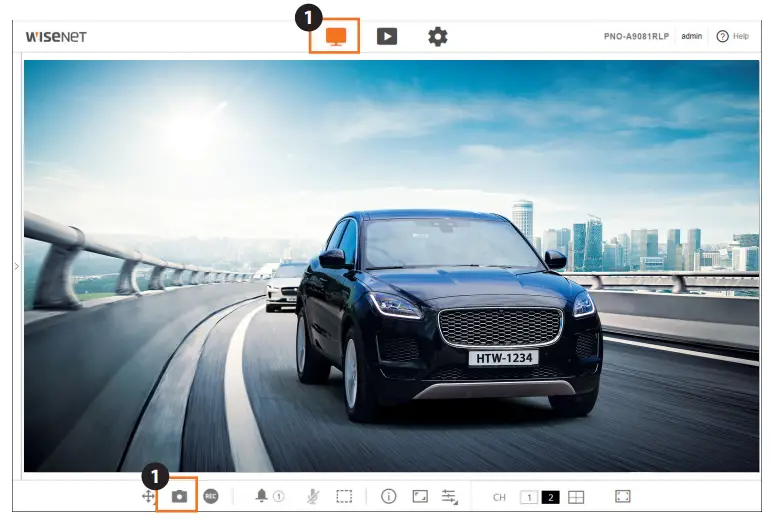Show camera information icon

pyautogui.click(x=388, y=496)
